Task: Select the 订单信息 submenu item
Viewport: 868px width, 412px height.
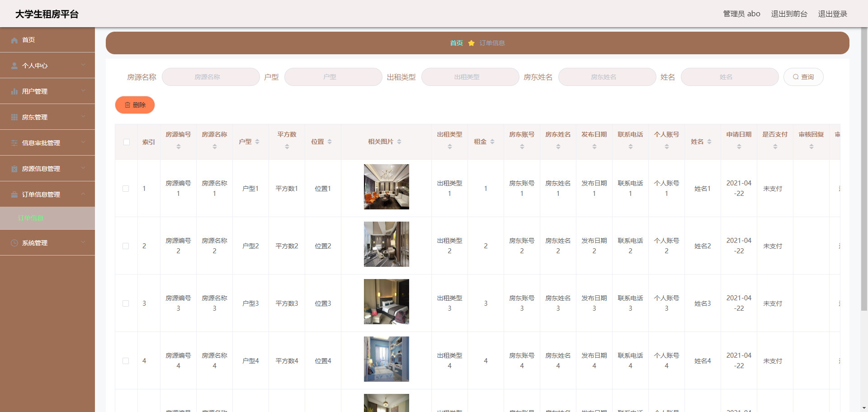Action: coord(47,218)
